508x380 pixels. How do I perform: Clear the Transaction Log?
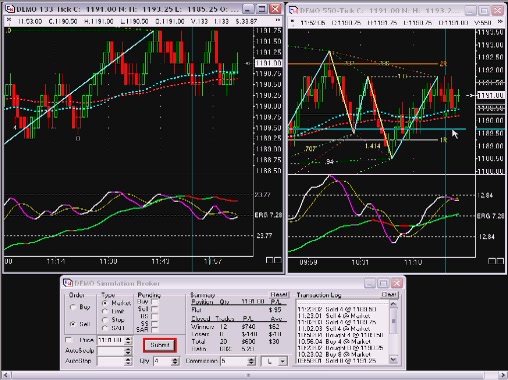tap(389, 294)
